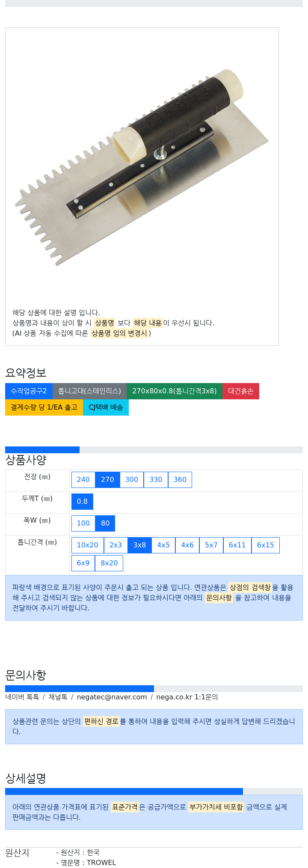This screenshot has height=868, width=308.
Task: Click the 수작업공구2 category tag
Action: [29, 391]
